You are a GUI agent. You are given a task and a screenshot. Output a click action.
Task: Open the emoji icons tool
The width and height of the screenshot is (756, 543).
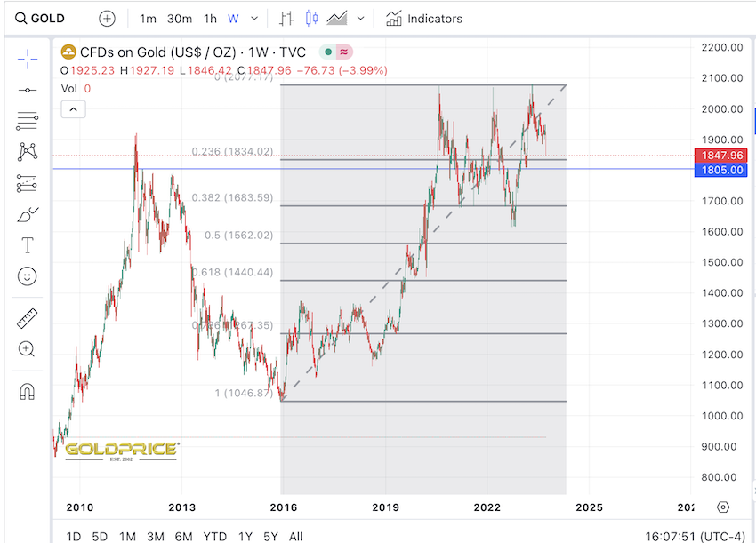28,276
